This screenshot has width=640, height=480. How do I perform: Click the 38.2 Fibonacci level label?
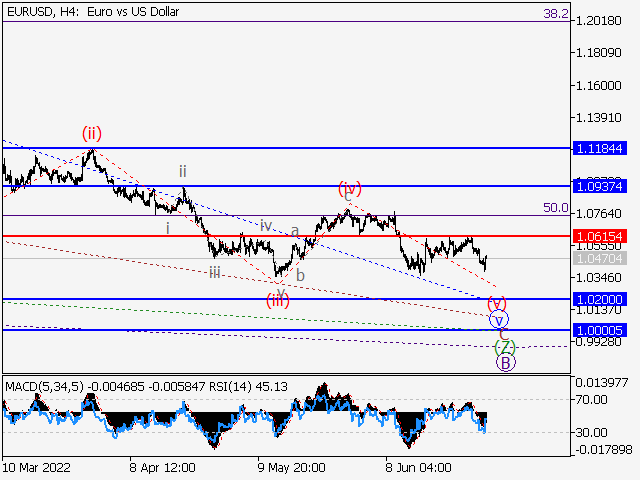click(556, 14)
